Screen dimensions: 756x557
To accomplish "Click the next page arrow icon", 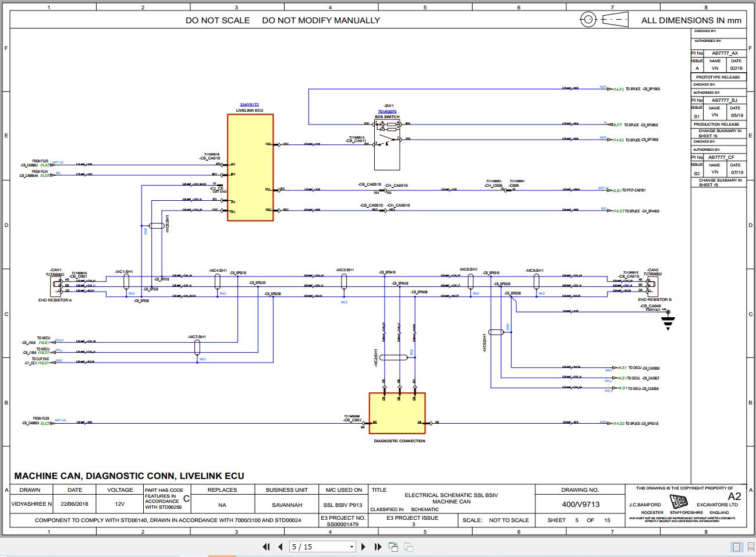I will (x=363, y=547).
